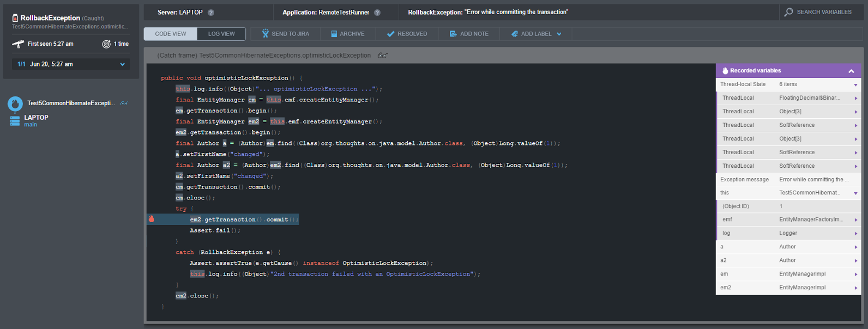Screen dimensions: 868x329
Task: Switch to Log View
Action: pos(221,34)
